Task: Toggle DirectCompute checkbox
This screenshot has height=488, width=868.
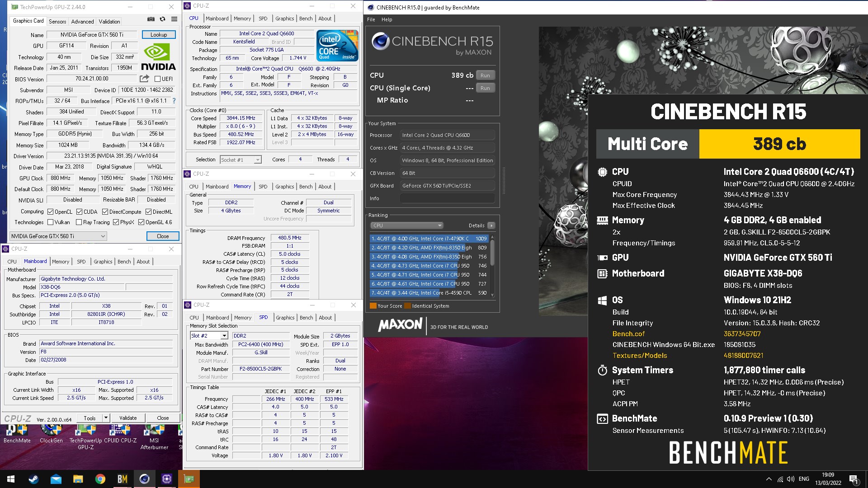Action: (105, 212)
